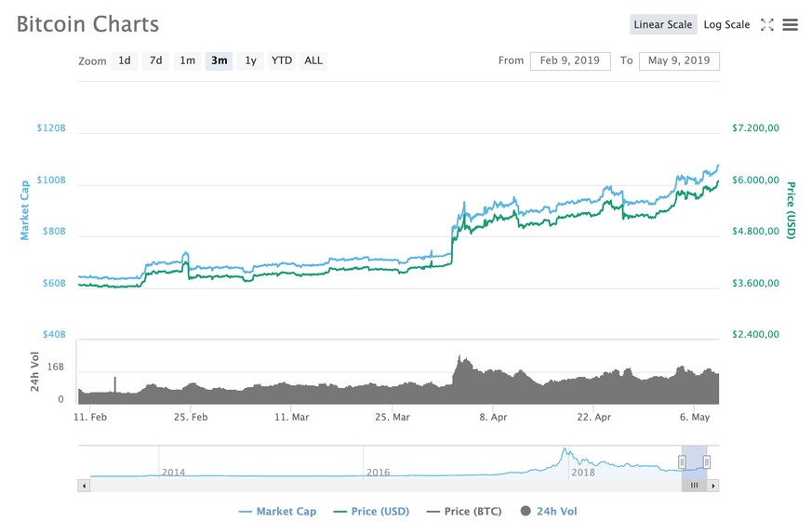Toggle 24h Vol series in legend
This screenshot has width=812, height=521.
549,511
